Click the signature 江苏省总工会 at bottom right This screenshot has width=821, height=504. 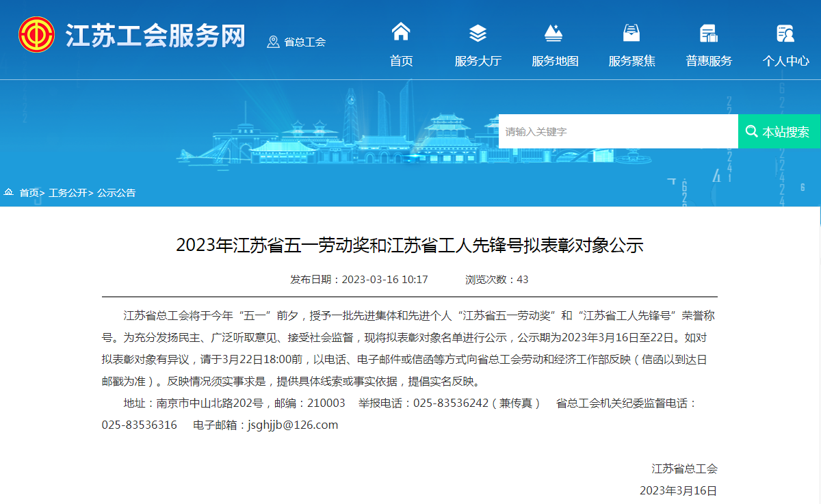pyautogui.click(x=685, y=468)
